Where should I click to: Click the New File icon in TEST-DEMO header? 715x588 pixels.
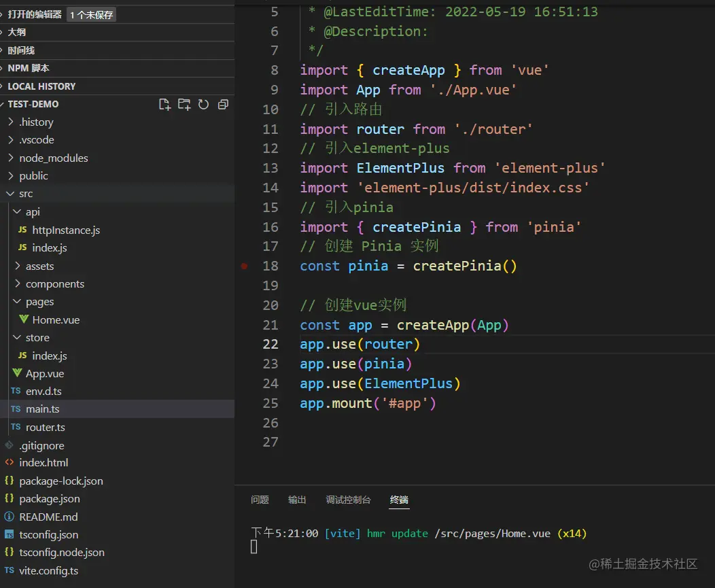coord(164,105)
